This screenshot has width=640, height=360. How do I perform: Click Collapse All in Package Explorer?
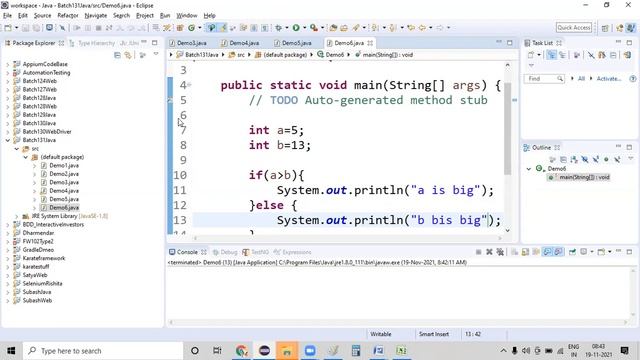pyautogui.click(x=118, y=55)
